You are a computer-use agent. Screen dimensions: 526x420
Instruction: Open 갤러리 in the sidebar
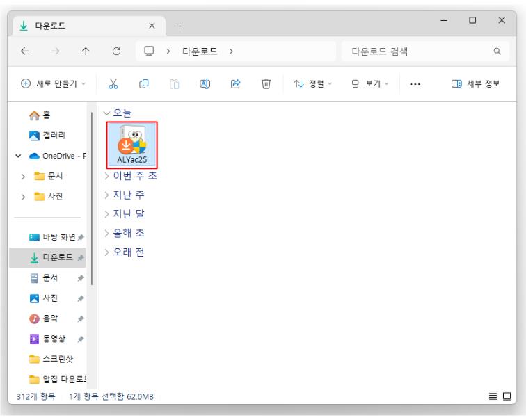47,136
